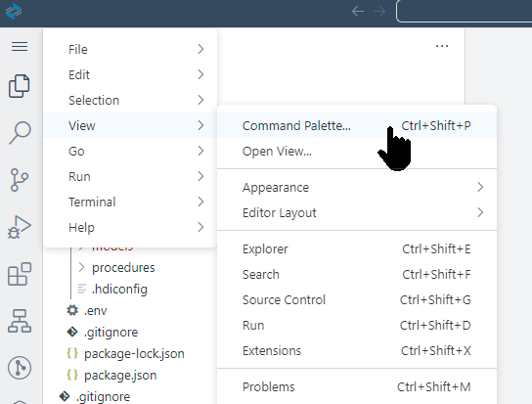The height and width of the screenshot is (404, 532).
Task: Open the Explorer files icon in activity bar
Action: point(20,85)
